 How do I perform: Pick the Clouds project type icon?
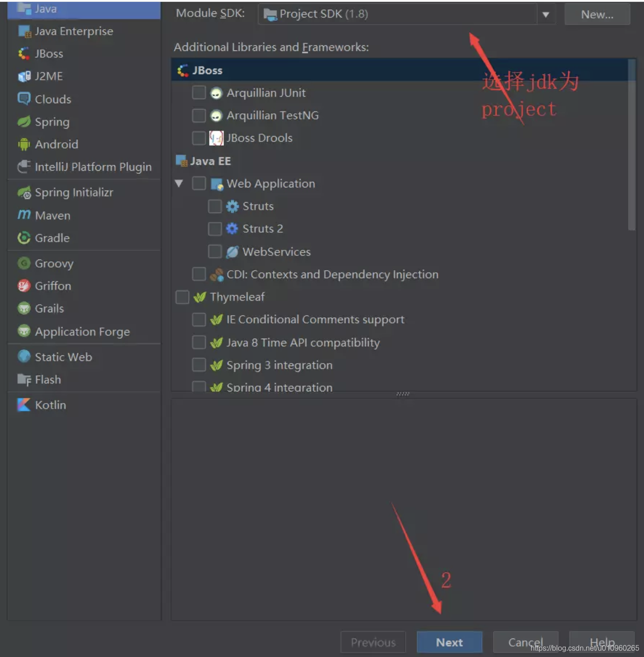[x=24, y=99]
